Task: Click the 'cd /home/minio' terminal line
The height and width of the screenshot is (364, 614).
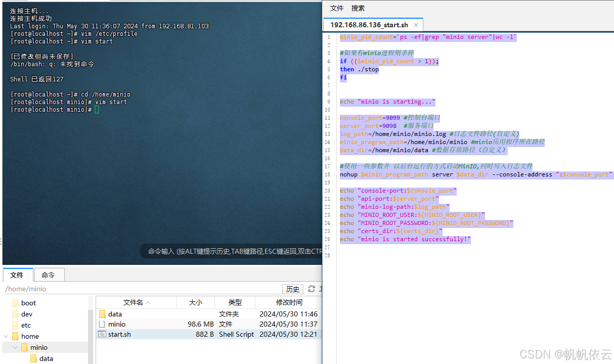Action: pyautogui.click(x=70, y=95)
